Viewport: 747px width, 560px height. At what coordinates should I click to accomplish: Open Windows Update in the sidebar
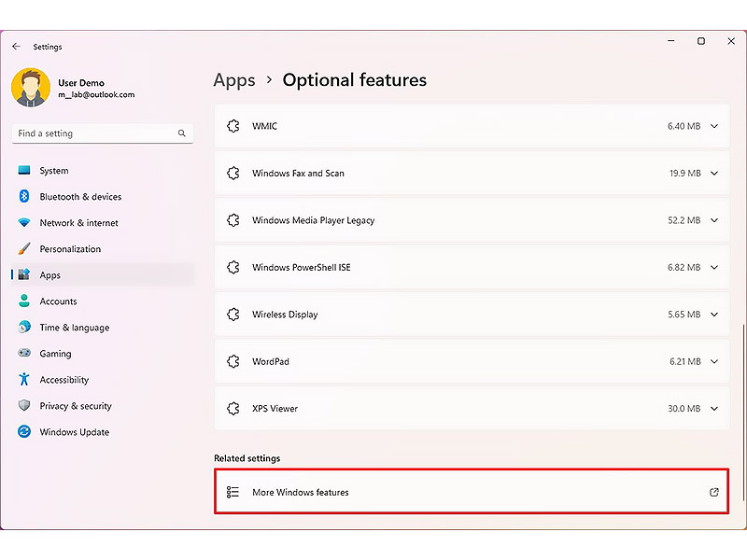(103, 432)
